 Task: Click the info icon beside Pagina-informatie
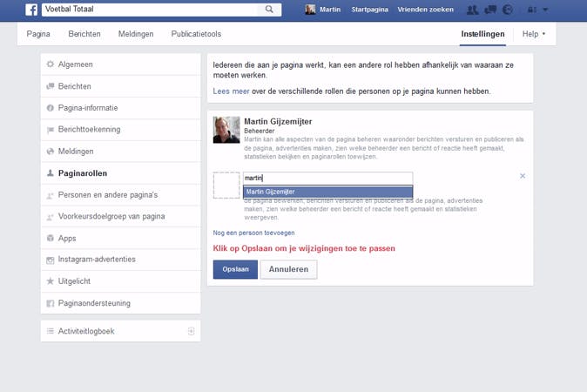51,108
